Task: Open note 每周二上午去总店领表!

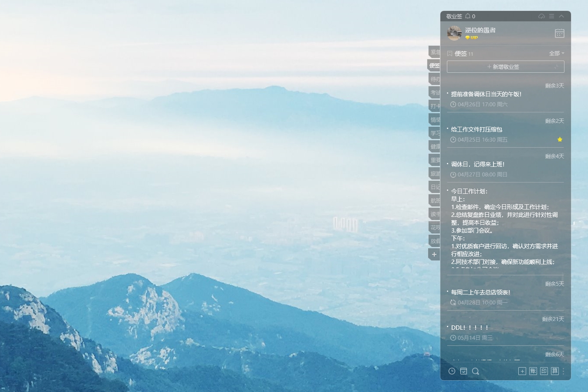Action: click(480, 292)
